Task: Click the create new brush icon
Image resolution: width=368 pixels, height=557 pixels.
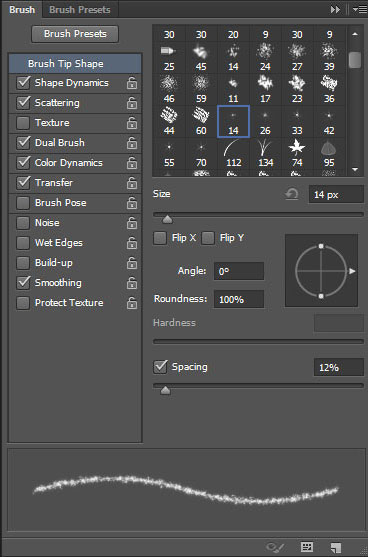Action: [335, 547]
